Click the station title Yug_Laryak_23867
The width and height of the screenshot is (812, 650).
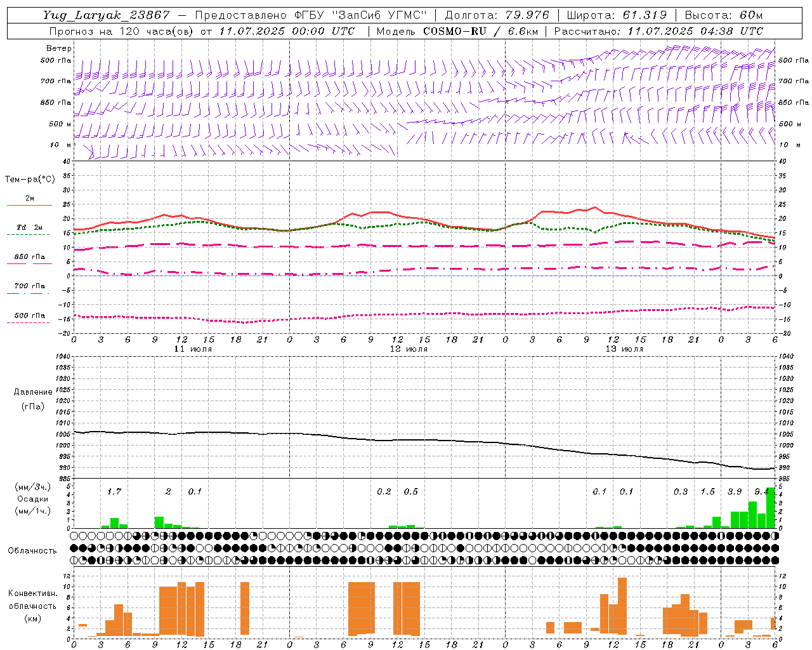(107, 15)
